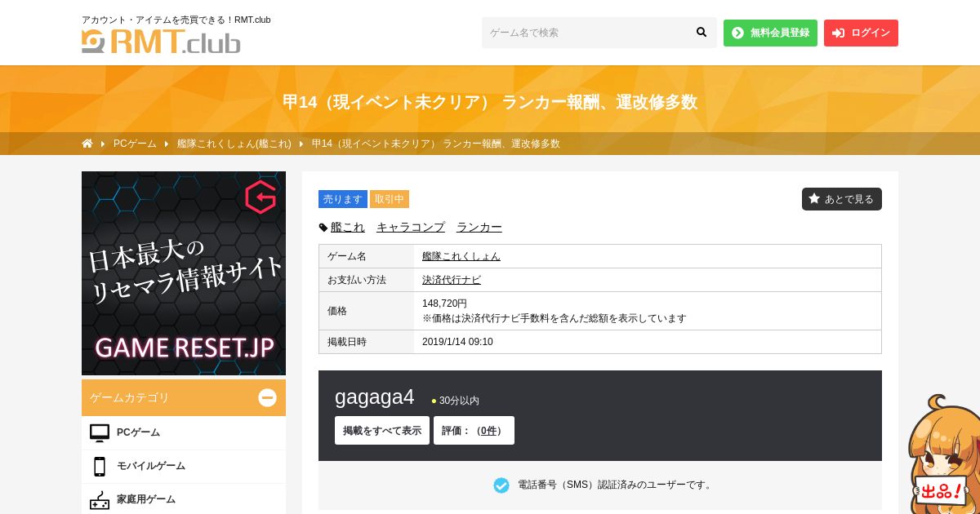The image size is (980, 514).
Task: Open the キャラコンプ tag link
Action: click(411, 228)
